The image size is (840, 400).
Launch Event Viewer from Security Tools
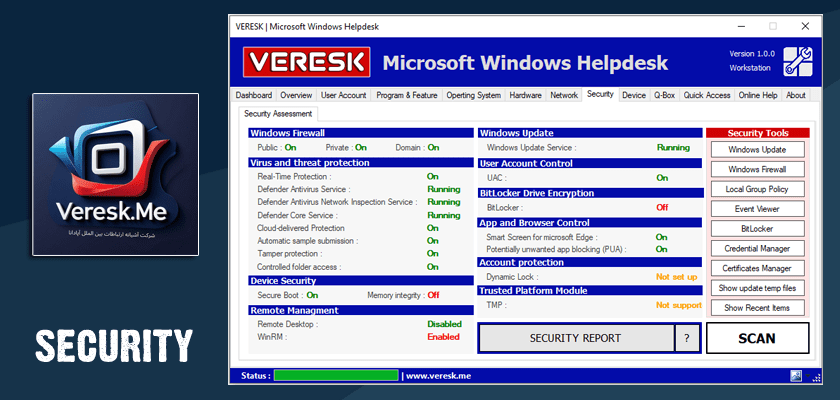(756, 209)
